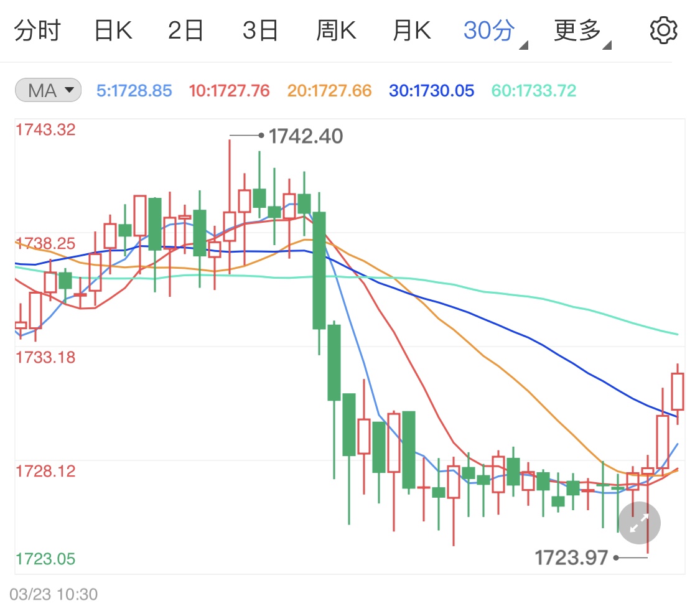Tap the MA10 value 10:1727.76

point(230,91)
